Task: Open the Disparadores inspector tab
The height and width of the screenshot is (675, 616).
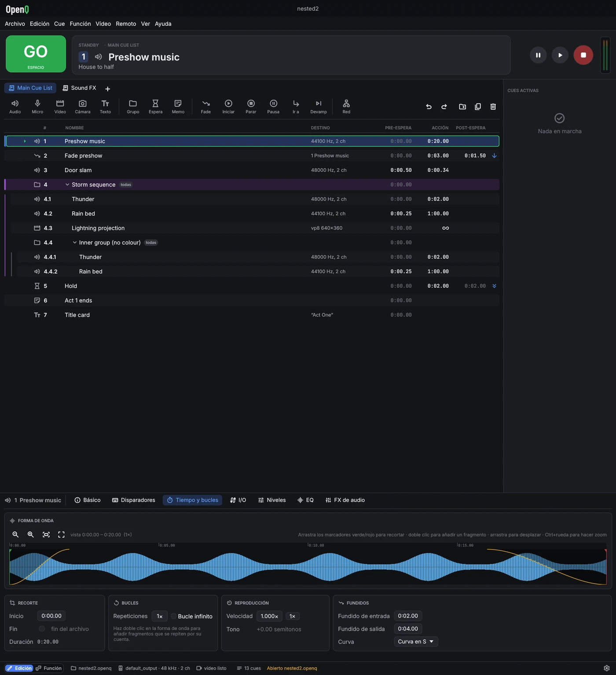Action: (x=134, y=500)
